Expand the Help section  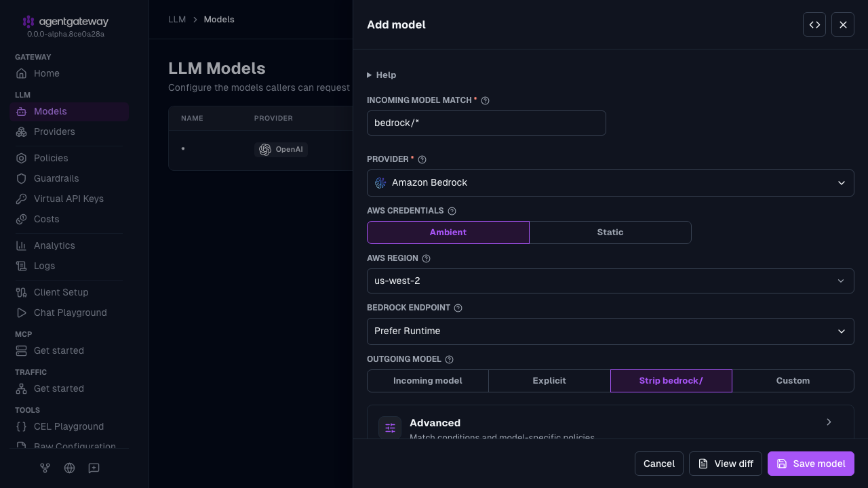(382, 75)
